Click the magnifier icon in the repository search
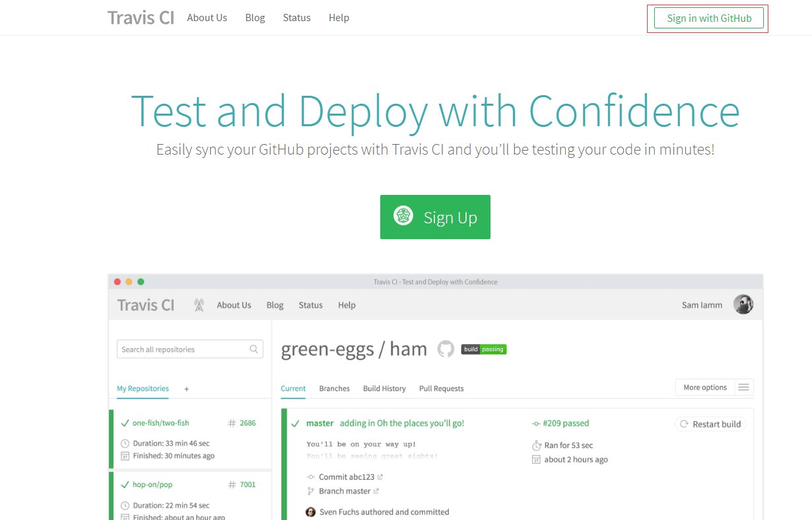Viewport: 812px width, 520px height. (254, 349)
